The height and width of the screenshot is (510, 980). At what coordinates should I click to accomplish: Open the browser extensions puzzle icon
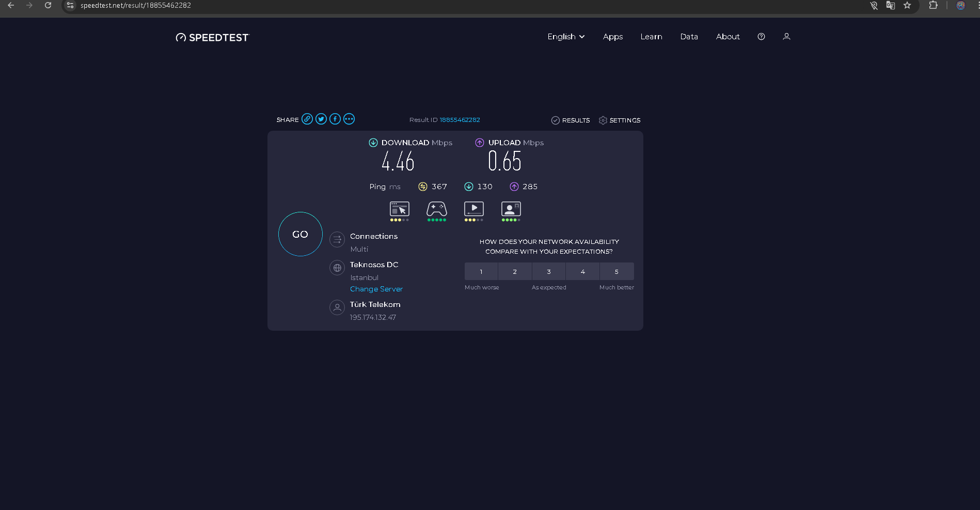click(933, 5)
